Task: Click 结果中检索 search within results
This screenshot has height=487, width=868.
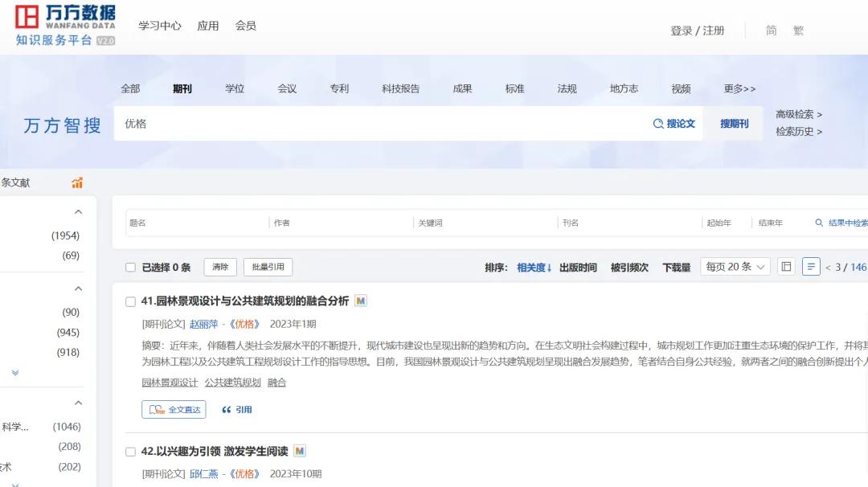Action: (x=841, y=223)
